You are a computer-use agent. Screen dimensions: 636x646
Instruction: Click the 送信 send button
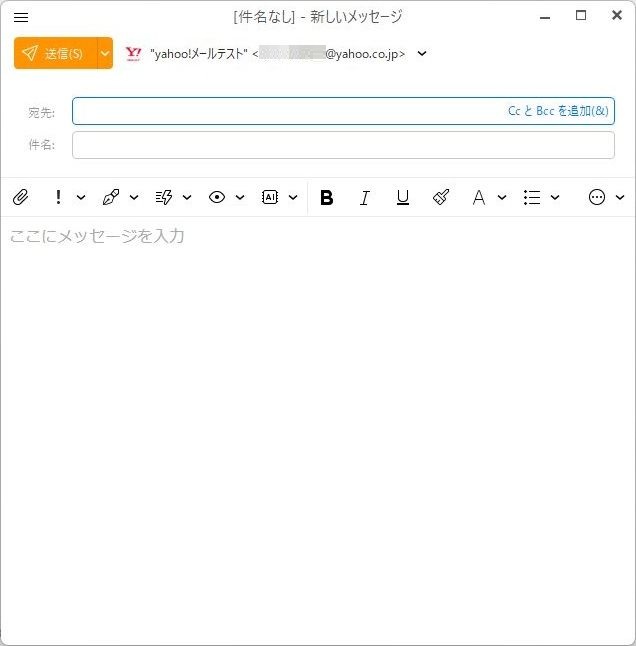click(x=56, y=53)
